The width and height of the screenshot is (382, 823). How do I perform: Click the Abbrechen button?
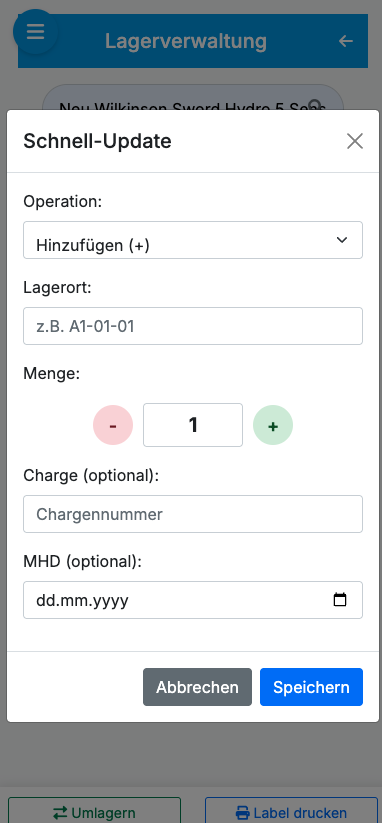coord(197,687)
